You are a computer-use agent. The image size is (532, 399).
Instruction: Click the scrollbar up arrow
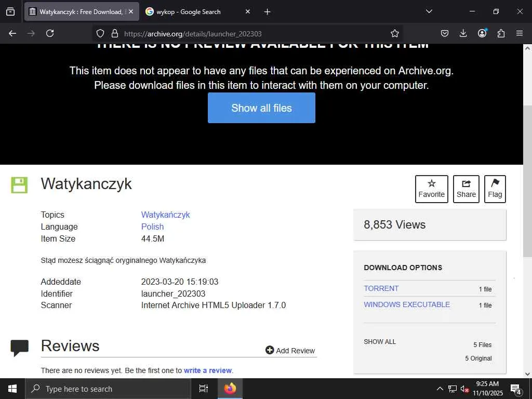click(x=528, y=48)
